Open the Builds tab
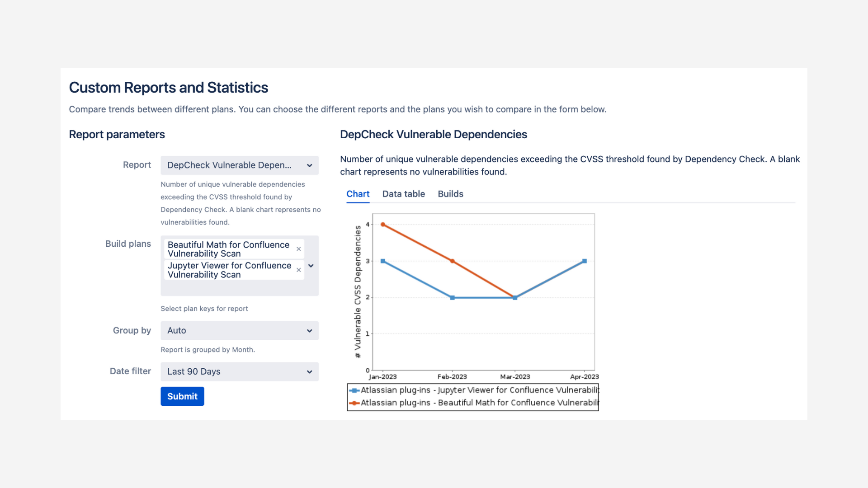Image resolution: width=868 pixels, height=488 pixels. click(450, 194)
